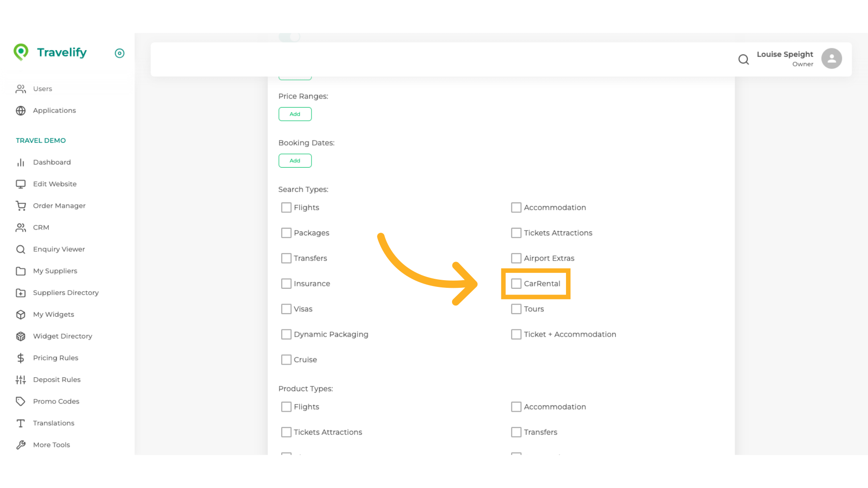
Task: Click the search magnifier icon in header
Action: coord(743,59)
